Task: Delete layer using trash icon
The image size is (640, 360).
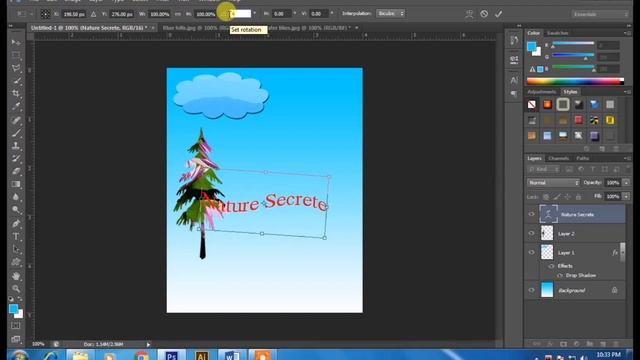Action: click(616, 344)
